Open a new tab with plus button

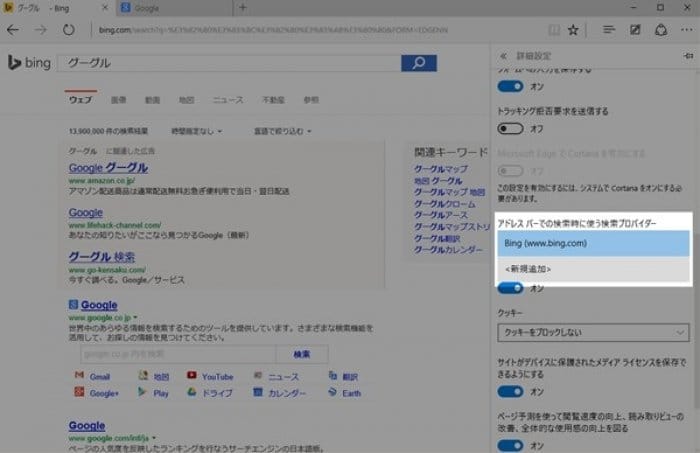[242, 8]
